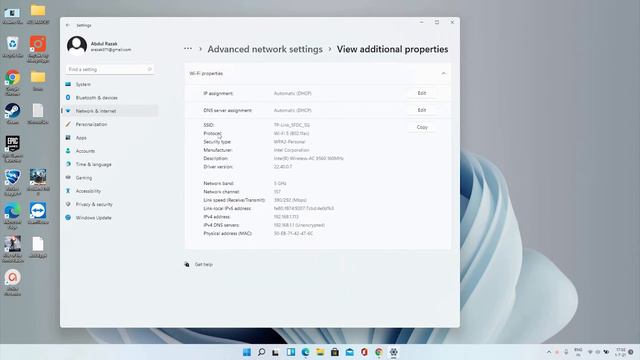This screenshot has height=360, width=640.
Task: Show hidden system tray icons
Action: coord(549,352)
